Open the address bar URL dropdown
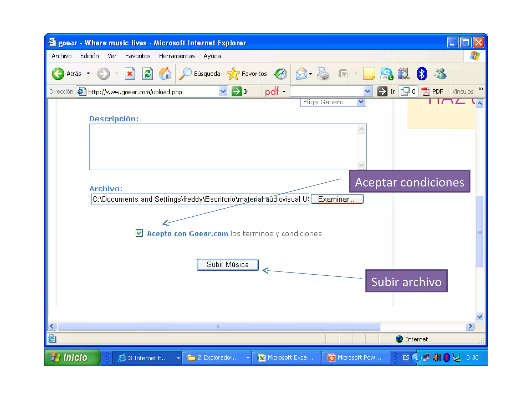532x399 pixels. point(223,91)
